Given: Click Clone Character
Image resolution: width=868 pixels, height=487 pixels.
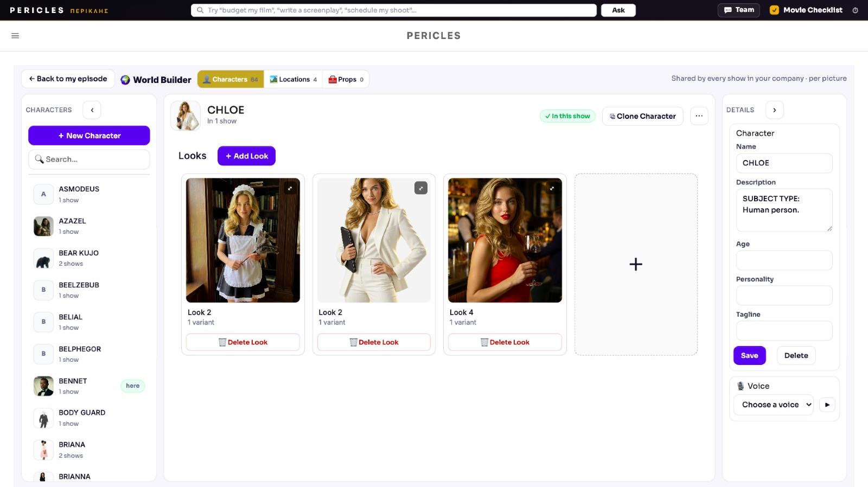Looking at the screenshot, I should 642,116.
